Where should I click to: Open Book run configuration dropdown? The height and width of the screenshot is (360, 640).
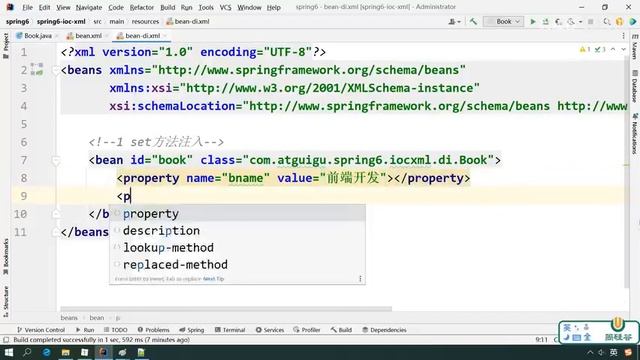[503, 22]
